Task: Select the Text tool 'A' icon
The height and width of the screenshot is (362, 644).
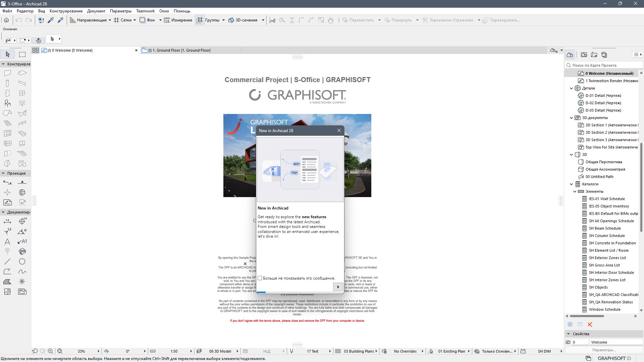Action: pos(7,241)
